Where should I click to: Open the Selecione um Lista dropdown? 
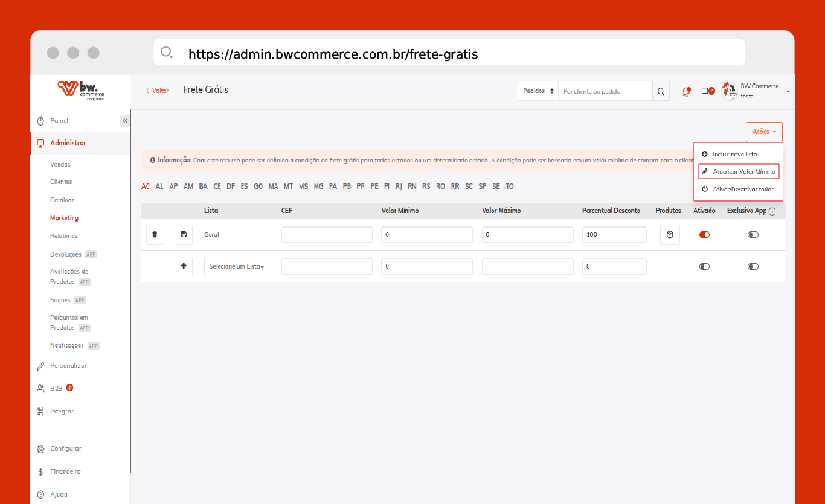[238, 266]
